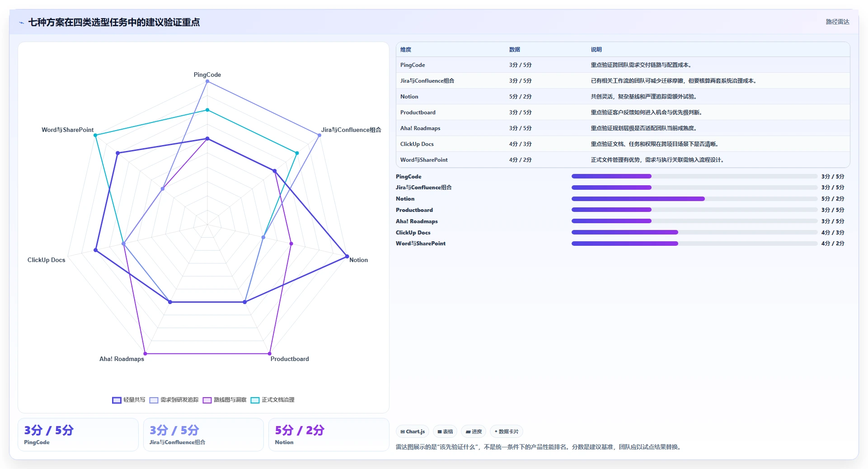
Task: Click description 重点验证文档、任务和权限在跨项目场景下是否清晰
Action: pyautogui.click(x=655, y=144)
